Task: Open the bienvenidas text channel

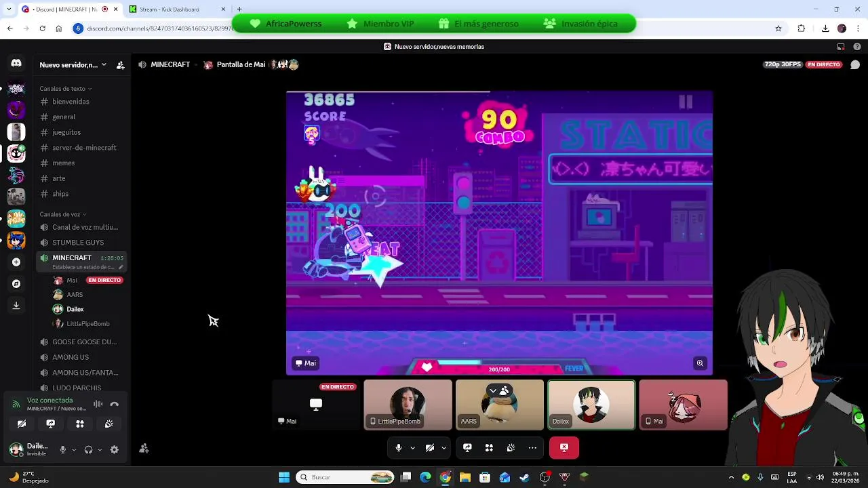Action: coord(71,102)
